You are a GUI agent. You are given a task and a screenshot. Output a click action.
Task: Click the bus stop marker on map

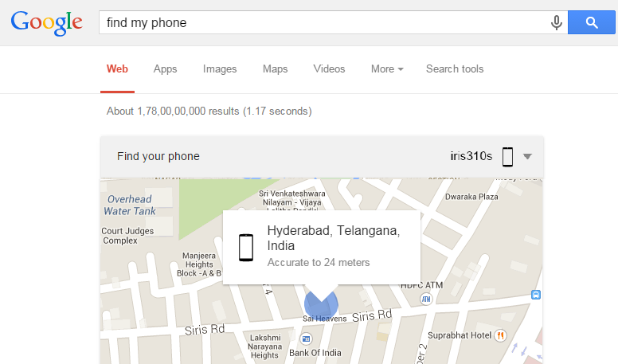(536, 295)
